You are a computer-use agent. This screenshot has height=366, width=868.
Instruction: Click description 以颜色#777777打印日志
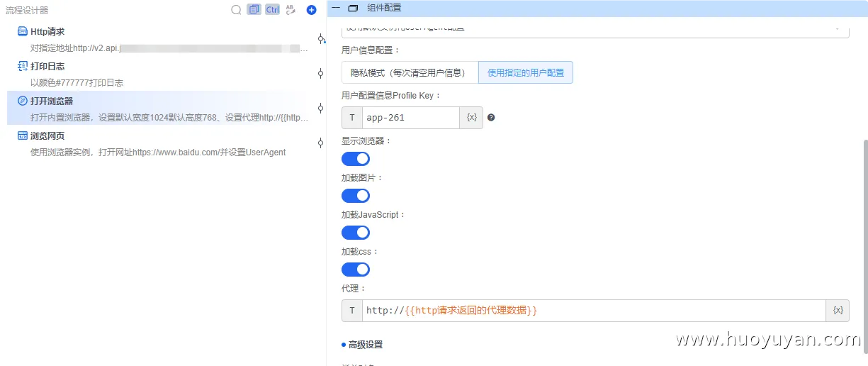point(77,83)
